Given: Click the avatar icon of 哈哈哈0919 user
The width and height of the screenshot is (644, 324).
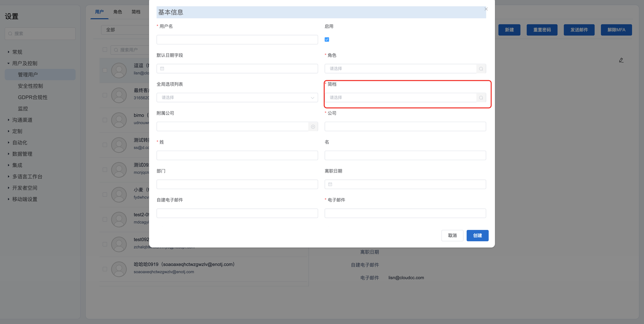Looking at the screenshot, I should pos(119,269).
